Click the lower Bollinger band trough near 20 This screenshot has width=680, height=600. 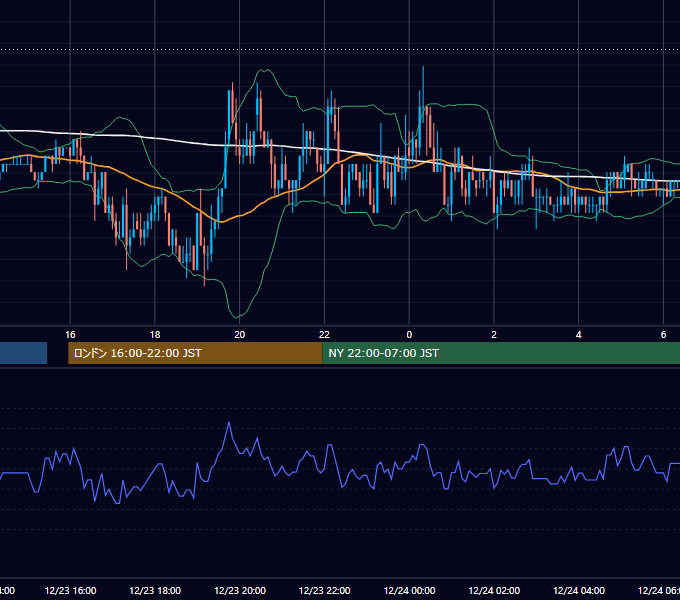click(237, 316)
